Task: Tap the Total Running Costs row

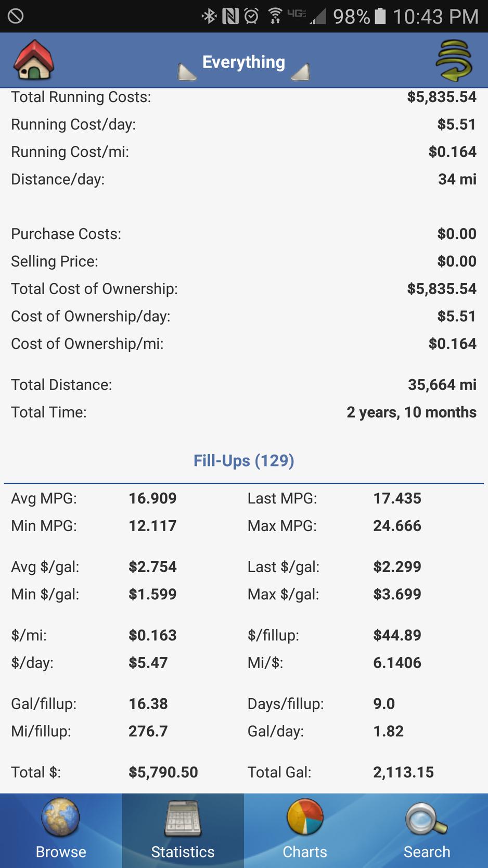Action: (x=244, y=97)
